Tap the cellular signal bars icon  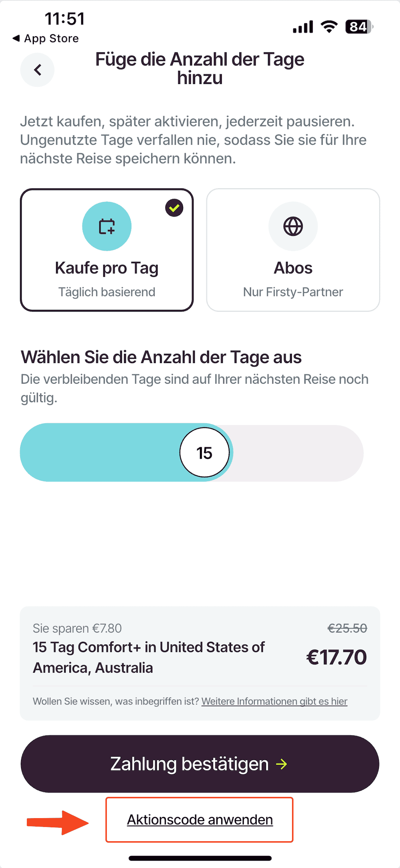[x=303, y=27]
